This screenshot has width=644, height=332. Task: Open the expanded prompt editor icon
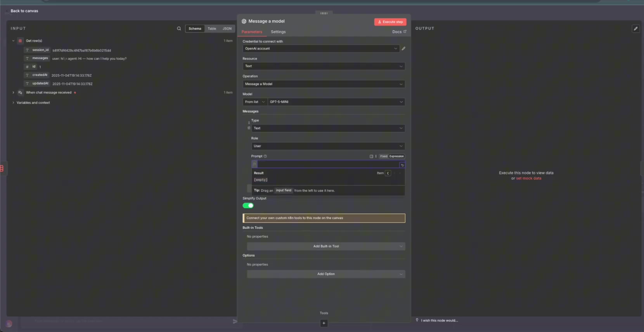tap(371, 156)
